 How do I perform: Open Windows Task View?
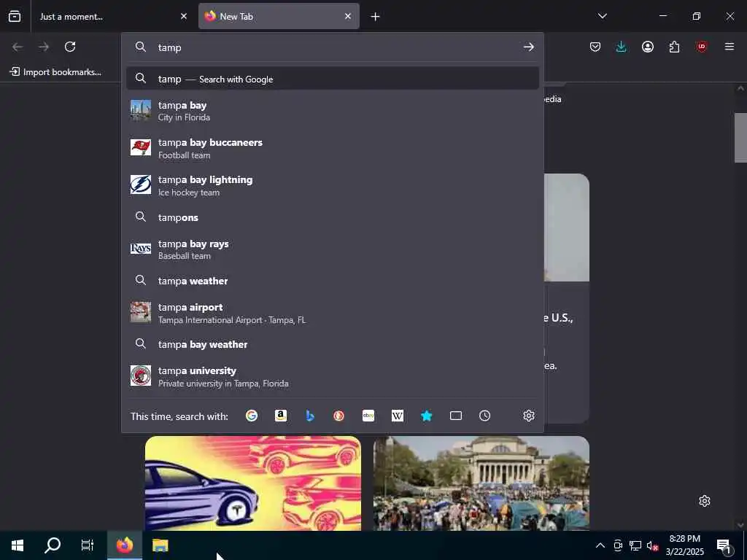(x=88, y=545)
